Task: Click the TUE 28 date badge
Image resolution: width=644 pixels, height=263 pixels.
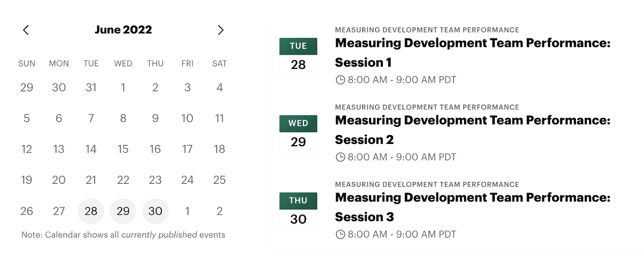Action: tap(298, 57)
